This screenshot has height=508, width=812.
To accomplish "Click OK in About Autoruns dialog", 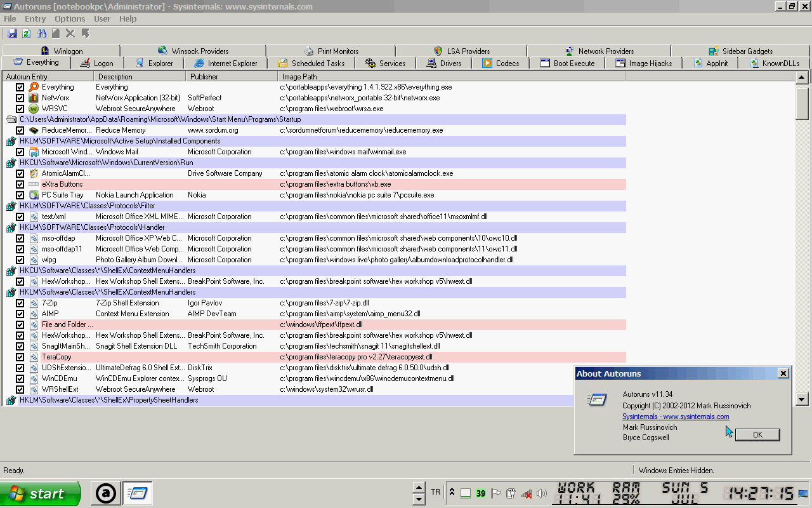I will pyautogui.click(x=757, y=435).
